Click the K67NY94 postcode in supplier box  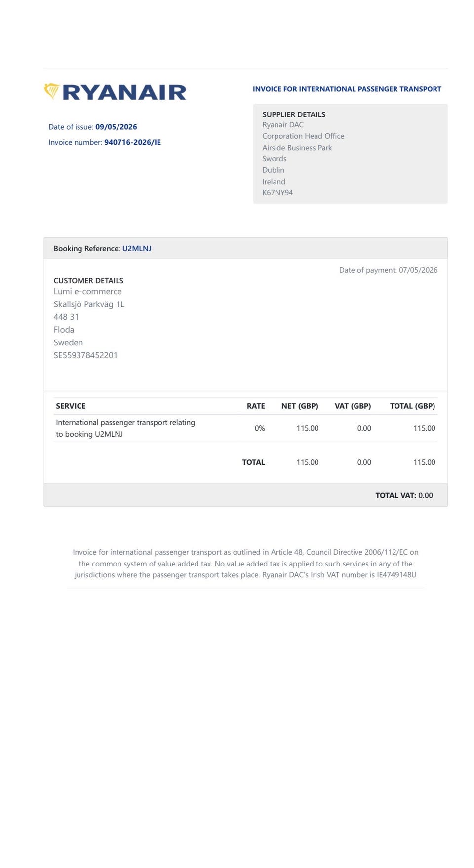click(x=277, y=193)
